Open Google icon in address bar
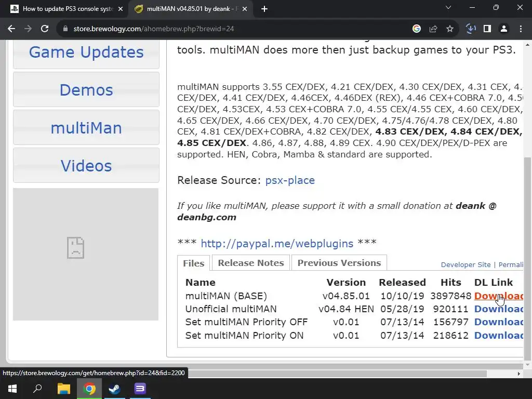 tap(417, 29)
